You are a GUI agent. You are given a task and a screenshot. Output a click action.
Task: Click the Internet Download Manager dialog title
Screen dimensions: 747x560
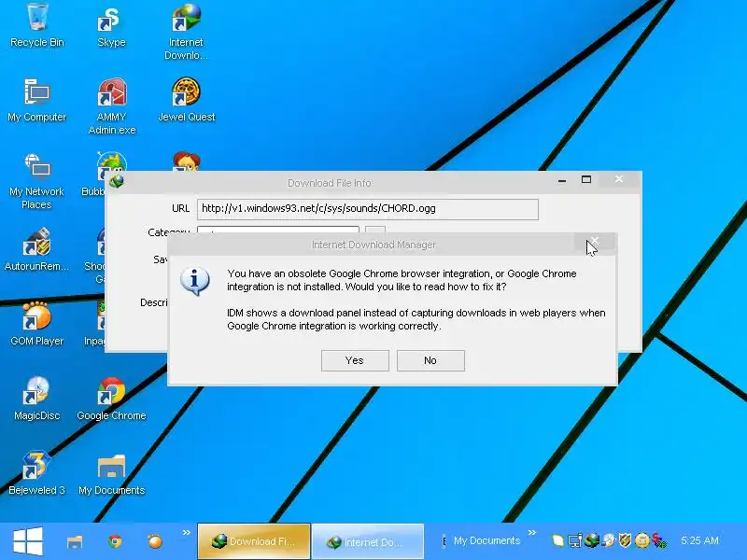click(373, 245)
